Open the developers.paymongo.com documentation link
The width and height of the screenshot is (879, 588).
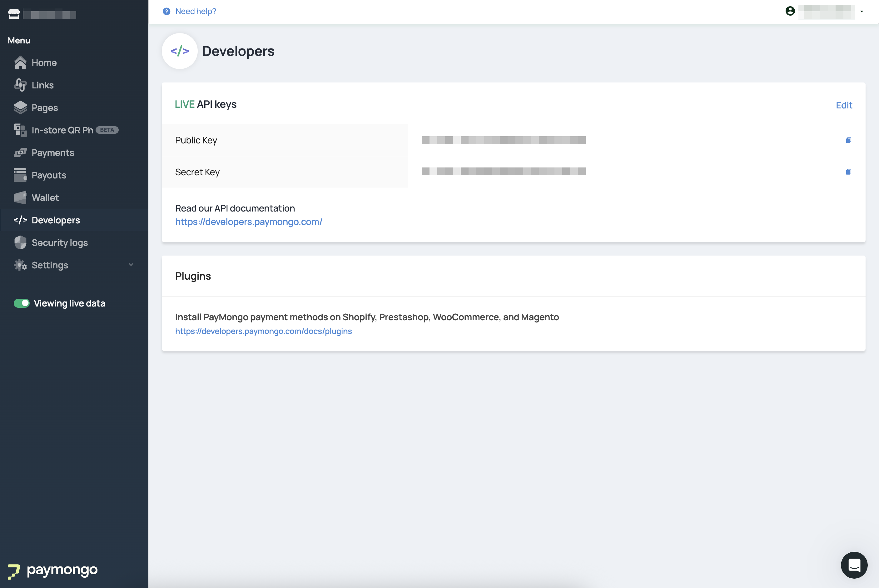(249, 222)
